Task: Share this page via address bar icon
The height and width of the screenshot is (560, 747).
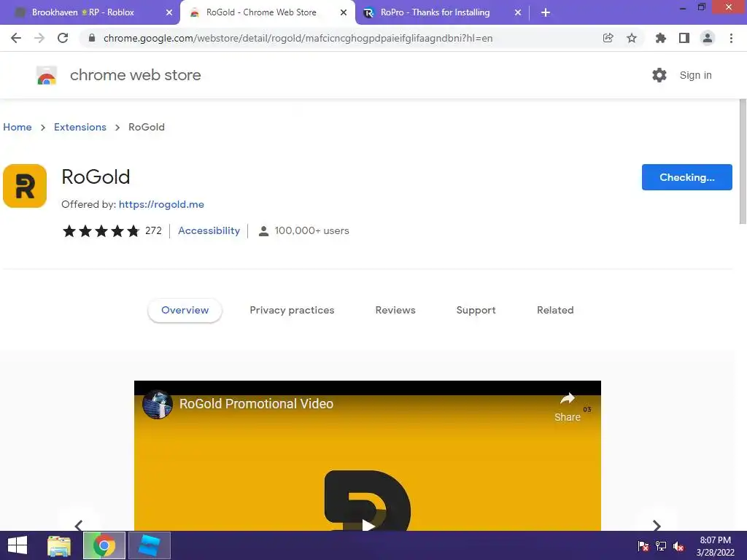Action: click(x=608, y=38)
